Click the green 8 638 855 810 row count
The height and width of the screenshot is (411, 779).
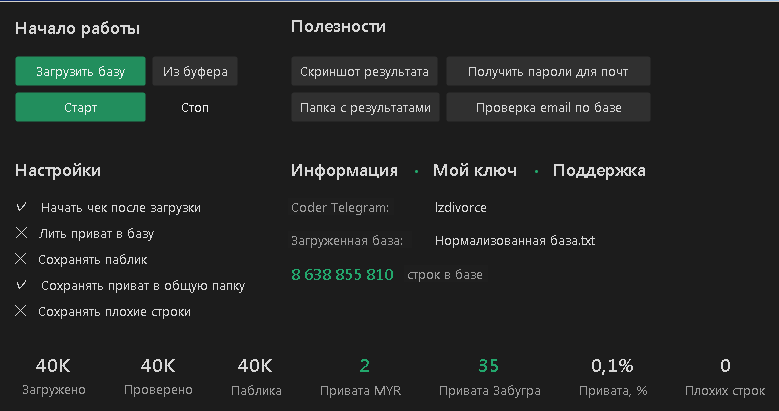point(342,274)
